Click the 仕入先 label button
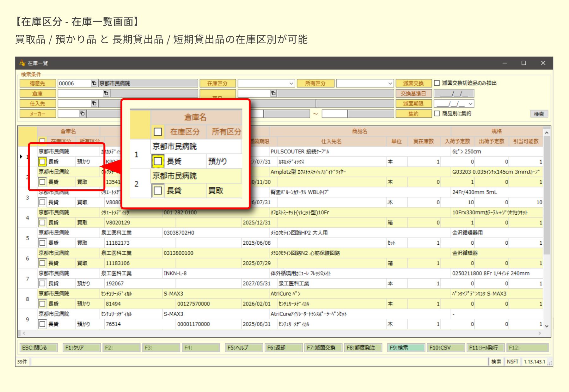The height and width of the screenshot is (392, 569). 38,104
